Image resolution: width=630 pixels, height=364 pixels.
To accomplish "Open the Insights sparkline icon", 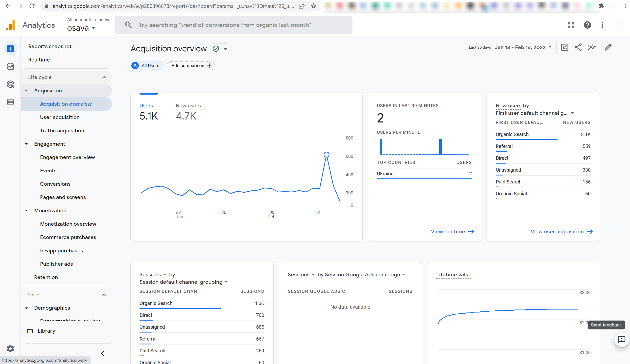I will [x=591, y=47].
